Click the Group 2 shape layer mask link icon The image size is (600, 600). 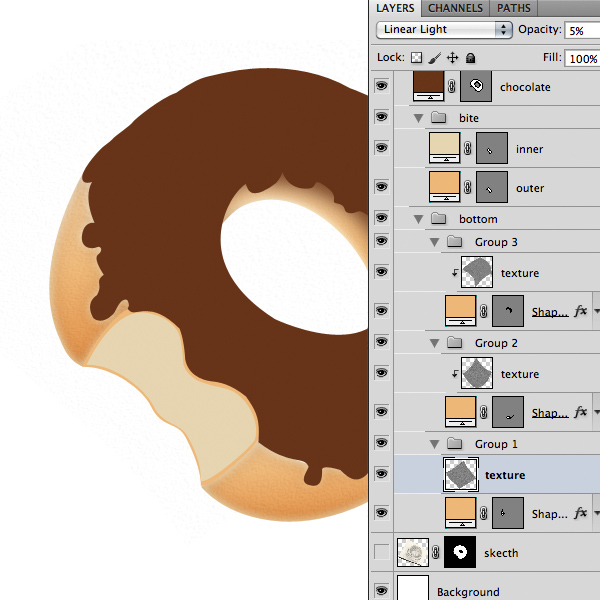[x=484, y=412]
